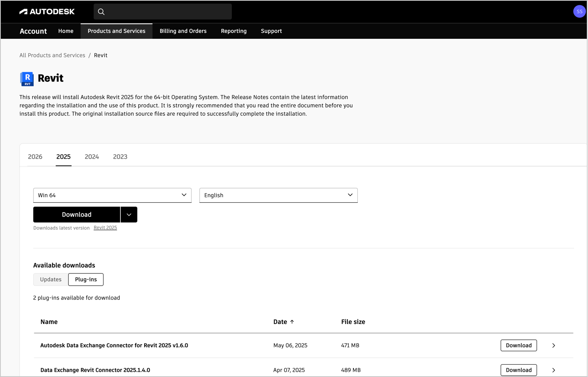Expand Autodesk Data Exchange Connector v1.6.0 details chevron
588x377 pixels.
[x=554, y=346]
